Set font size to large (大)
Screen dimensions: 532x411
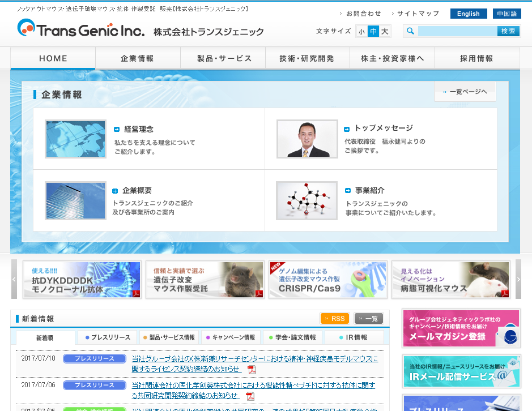pos(385,32)
